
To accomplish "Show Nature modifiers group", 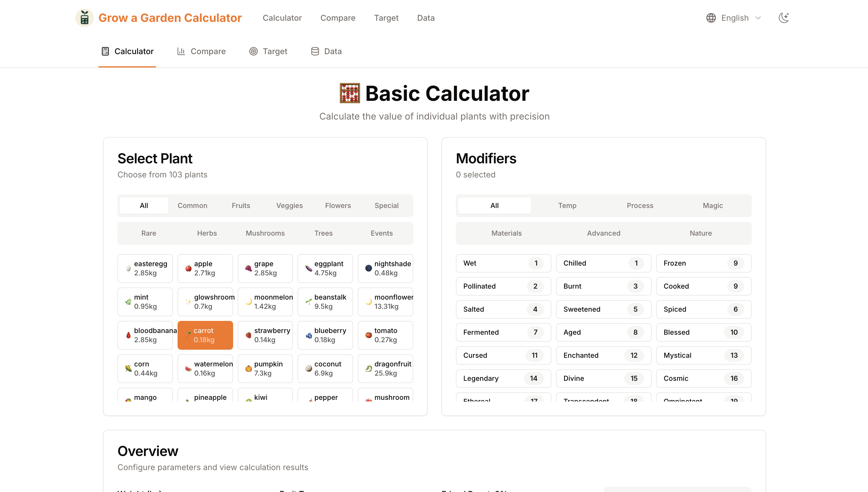I will [700, 233].
